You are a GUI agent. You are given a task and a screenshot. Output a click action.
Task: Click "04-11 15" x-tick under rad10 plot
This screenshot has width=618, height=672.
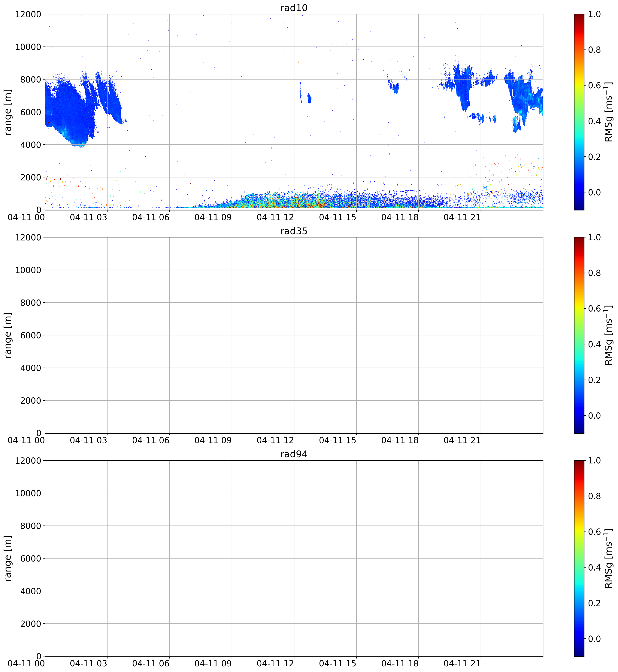338,217
